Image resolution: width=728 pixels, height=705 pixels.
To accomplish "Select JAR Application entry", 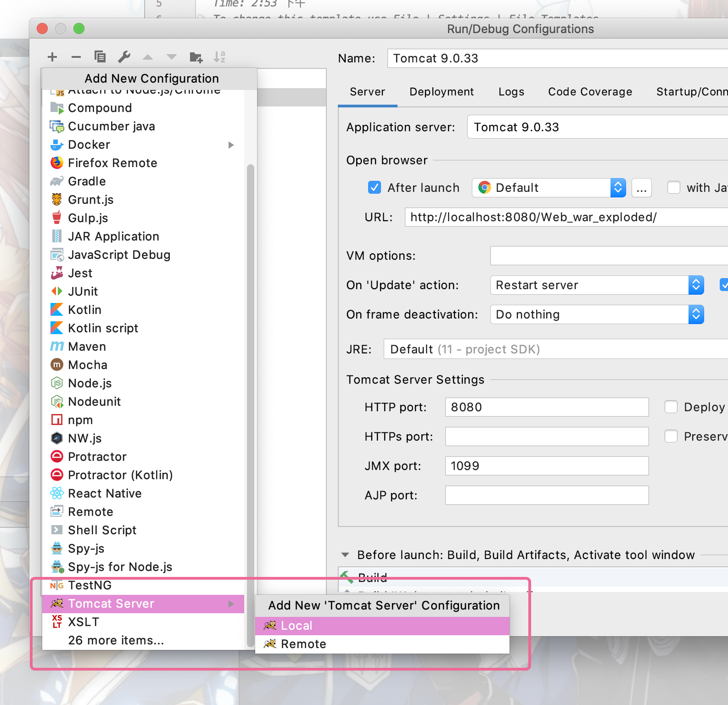I will point(143,236).
